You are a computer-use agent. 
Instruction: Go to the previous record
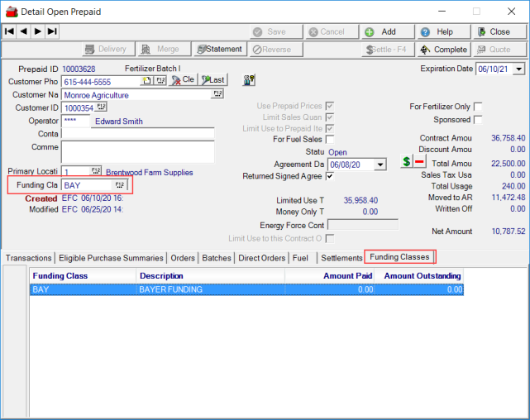[23, 31]
